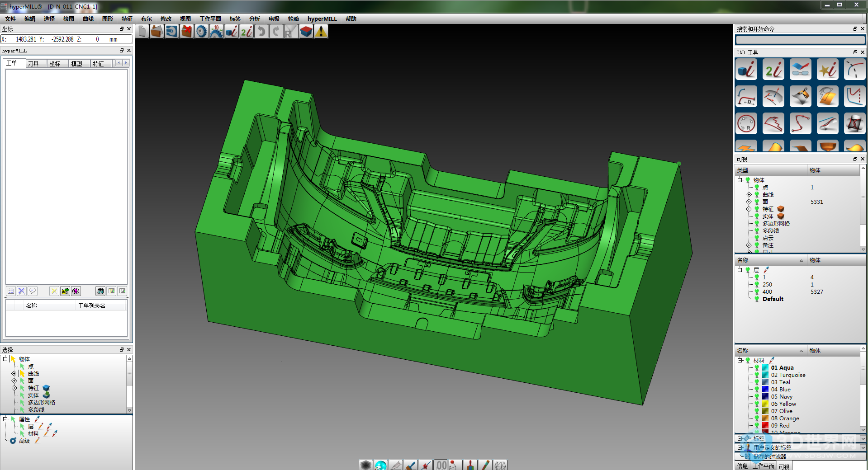The image size is (868, 470).
Task: Toggle visibility bulb for 多边形网格 in 可视 panel
Action: pos(757,224)
